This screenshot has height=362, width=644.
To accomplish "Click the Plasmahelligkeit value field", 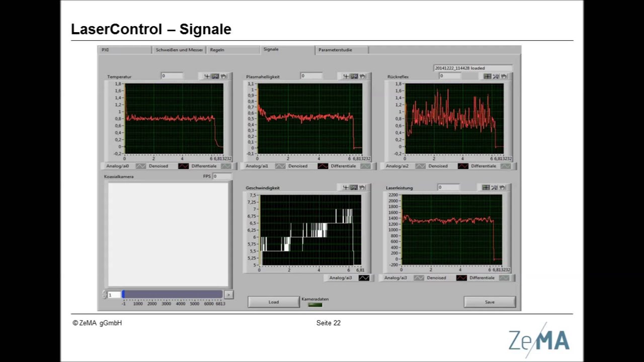I will [311, 76].
